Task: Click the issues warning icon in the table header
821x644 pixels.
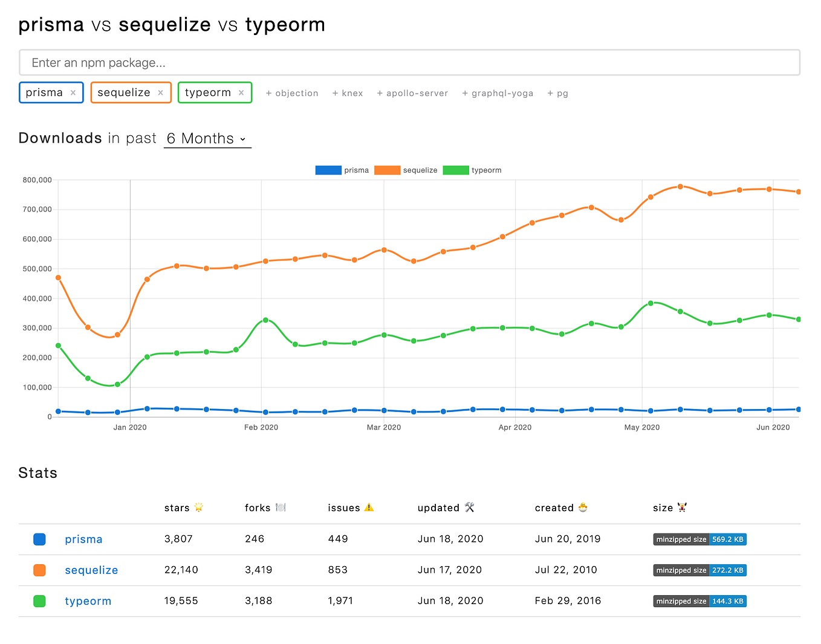Action: 370,507
